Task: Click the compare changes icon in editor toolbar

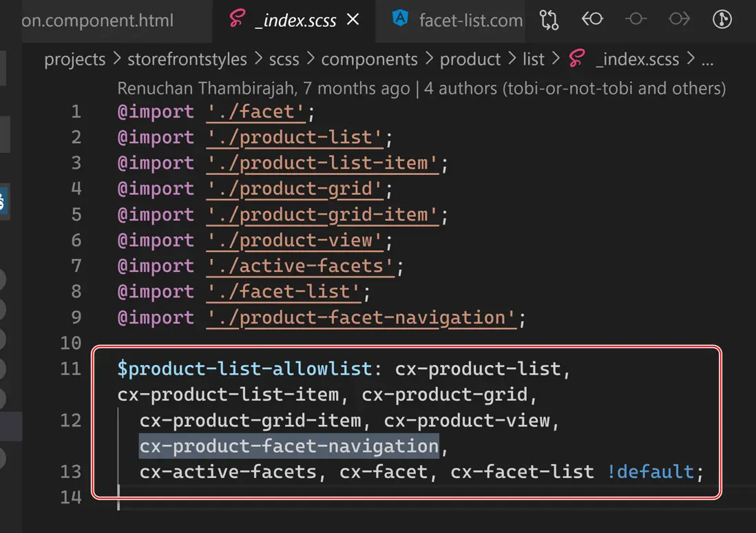Action: [x=549, y=19]
